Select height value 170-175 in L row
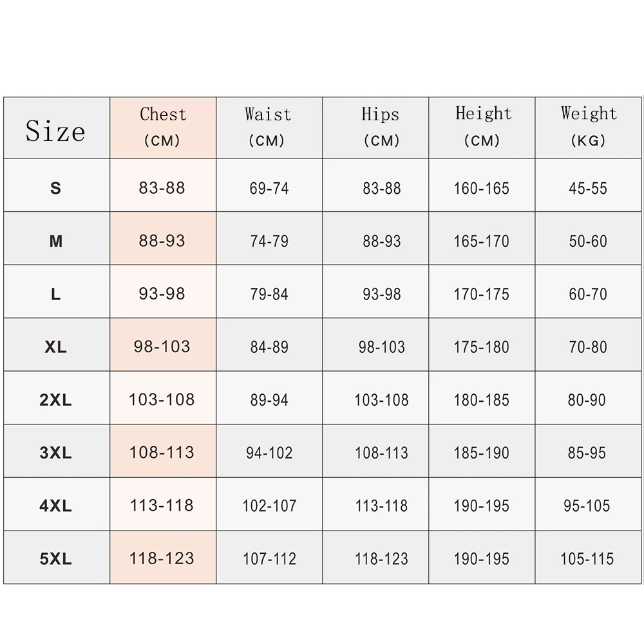This screenshot has height=644, width=644. pyautogui.click(x=481, y=294)
